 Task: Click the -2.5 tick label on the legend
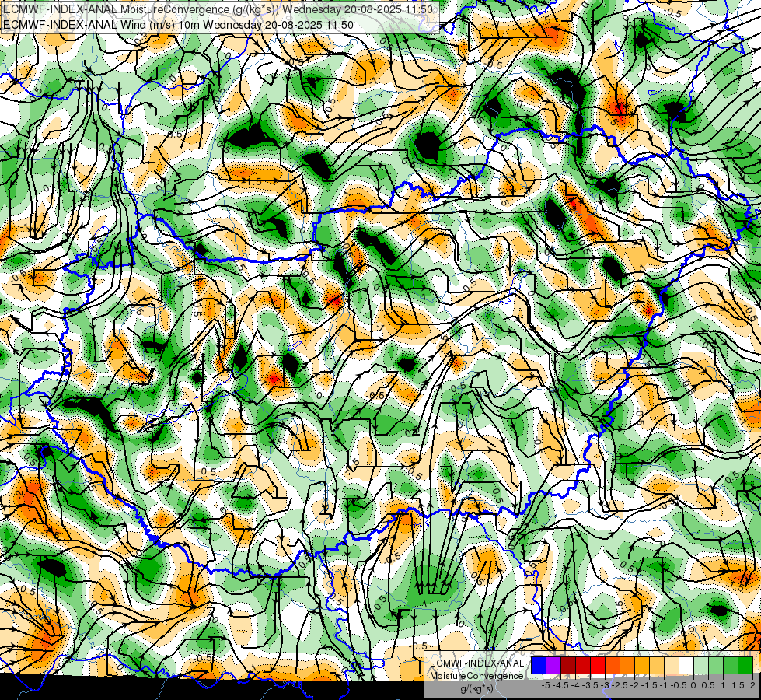(620, 685)
